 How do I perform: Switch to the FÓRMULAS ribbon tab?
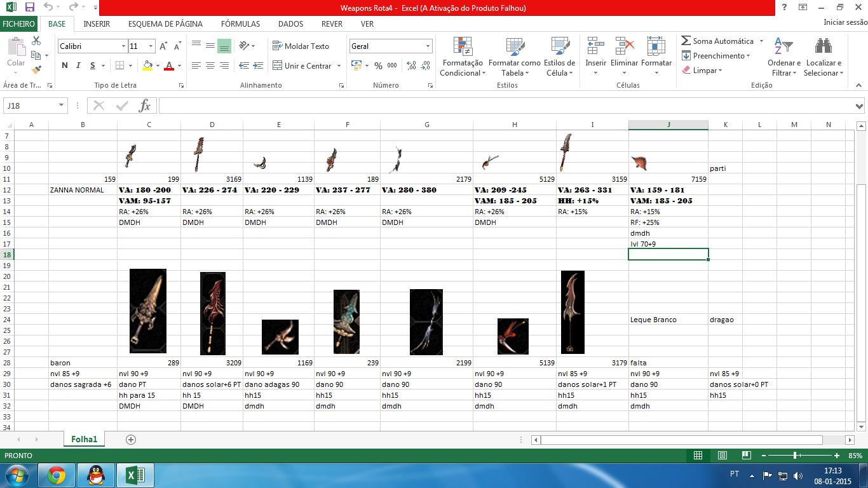click(240, 24)
